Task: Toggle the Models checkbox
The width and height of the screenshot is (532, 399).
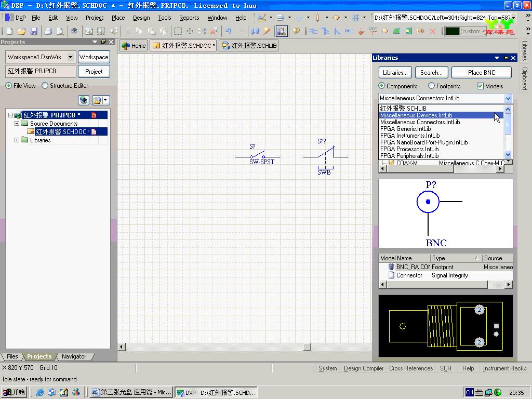Action: tap(480, 86)
